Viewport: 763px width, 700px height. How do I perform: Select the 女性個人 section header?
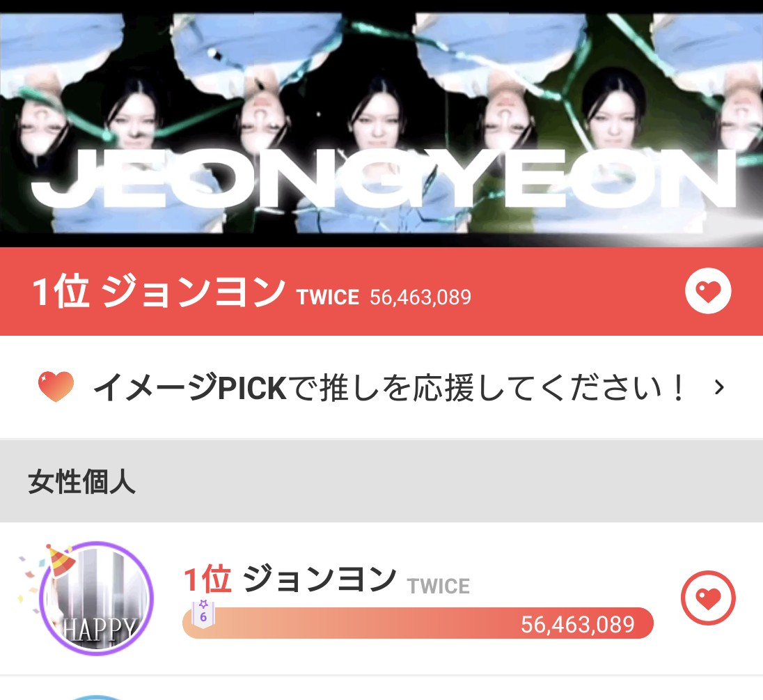pyautogui.click(x=381, y=481)
